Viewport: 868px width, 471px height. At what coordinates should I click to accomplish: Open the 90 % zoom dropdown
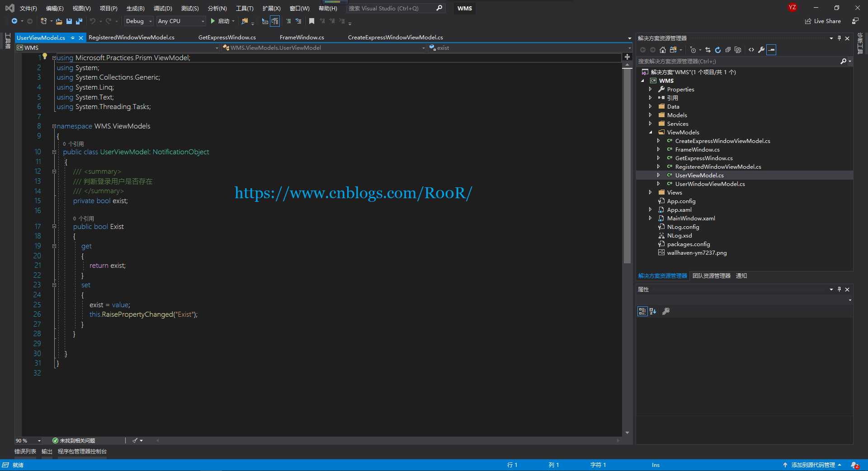click(28, 441)
